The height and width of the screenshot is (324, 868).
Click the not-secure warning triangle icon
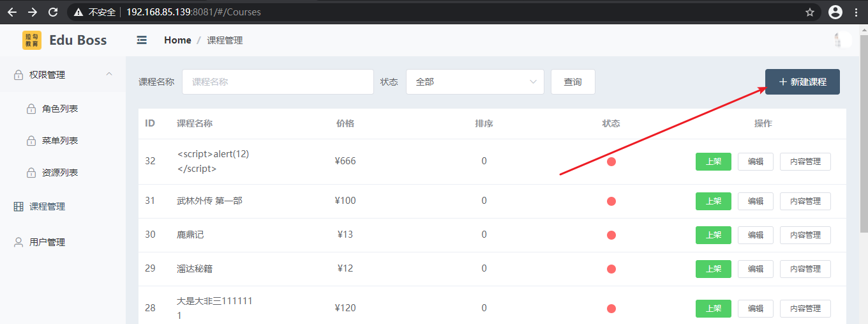pos(79,12)
